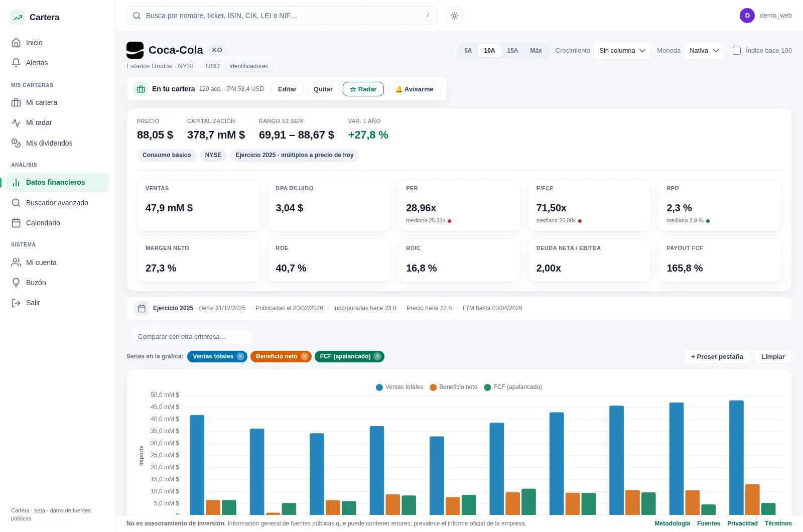Remove the FCF (apalancado) series chip
The image size is (803, 532).
pyautogui.click(x=378, y=356)
